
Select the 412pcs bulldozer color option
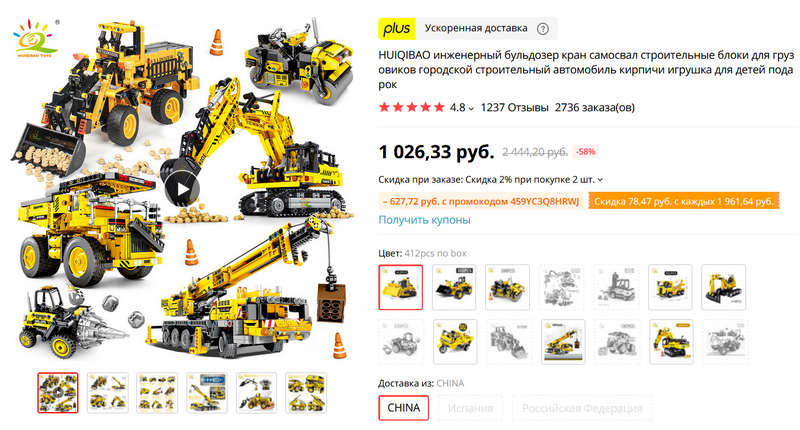click(401, 287)
